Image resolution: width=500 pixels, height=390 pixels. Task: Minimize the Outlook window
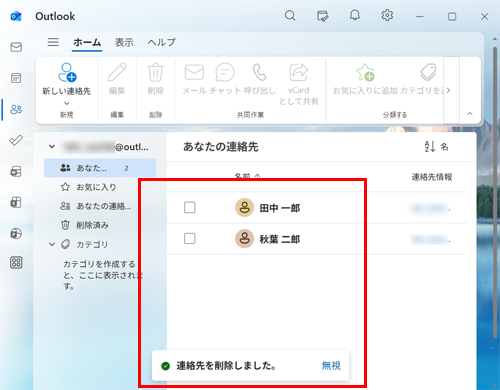tap(420, 16)
